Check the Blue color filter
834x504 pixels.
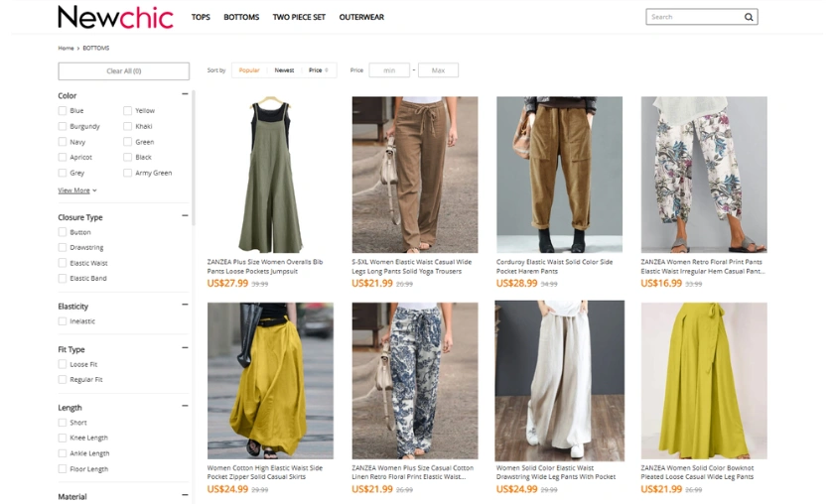coord(63,110)
